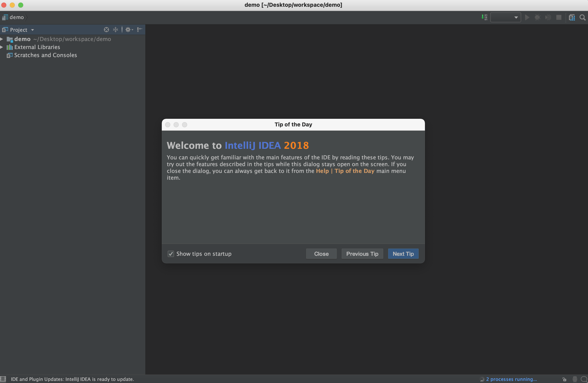Expand the demo project folder

pyautogui.click(x=2, y=39)
